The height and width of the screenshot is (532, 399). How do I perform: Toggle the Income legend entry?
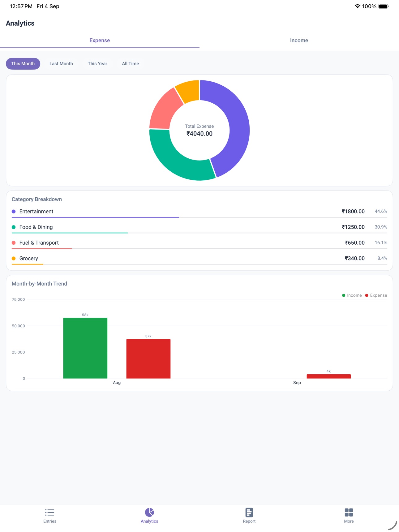point(352,295)
